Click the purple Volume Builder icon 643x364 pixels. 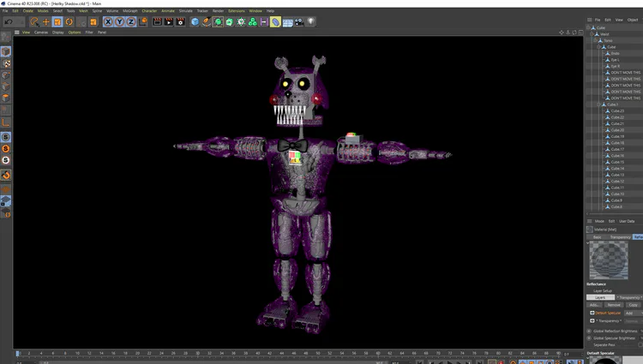click(264, 21)
